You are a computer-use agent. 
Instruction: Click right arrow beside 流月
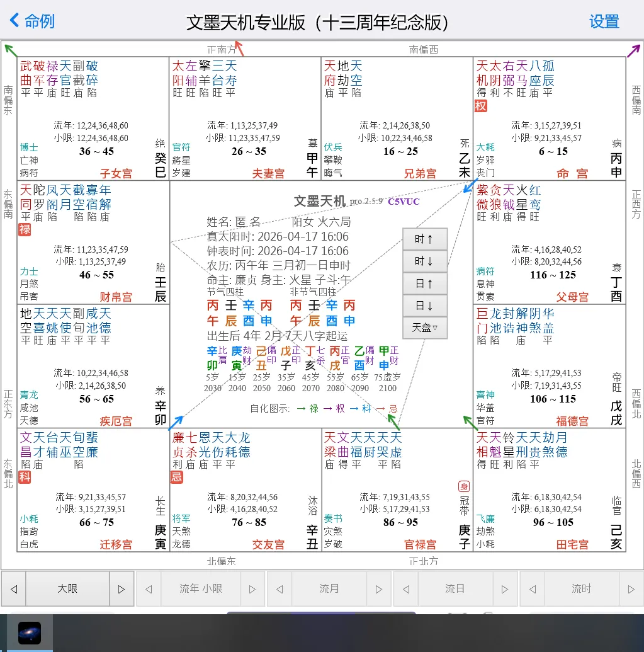point(378,589)
